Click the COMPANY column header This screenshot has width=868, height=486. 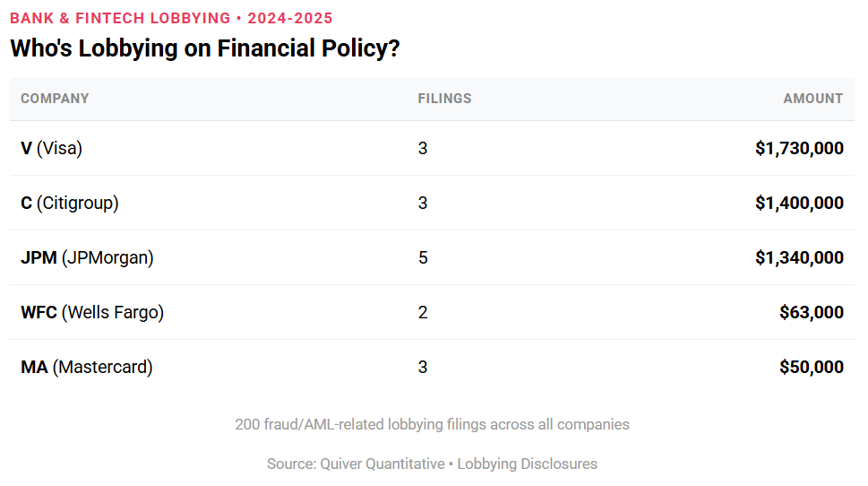55,99
